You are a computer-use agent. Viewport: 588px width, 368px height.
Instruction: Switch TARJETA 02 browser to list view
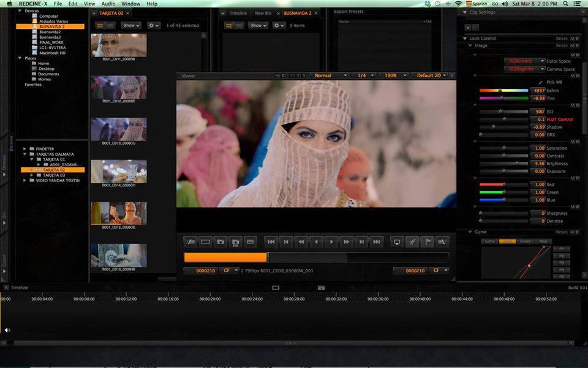tap(110, 26)
